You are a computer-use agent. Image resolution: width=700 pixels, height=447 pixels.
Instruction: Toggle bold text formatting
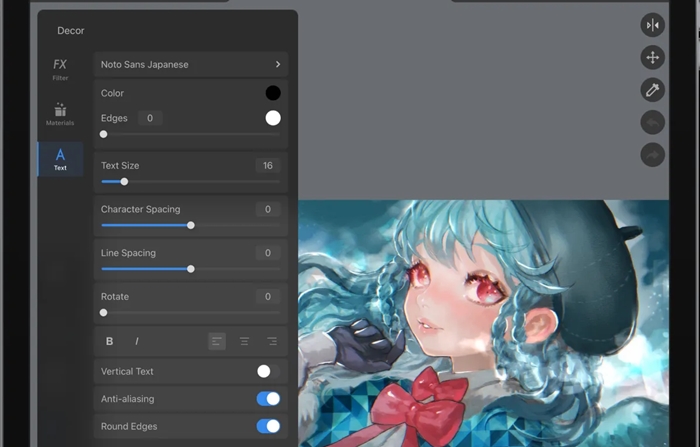point(109,341)
